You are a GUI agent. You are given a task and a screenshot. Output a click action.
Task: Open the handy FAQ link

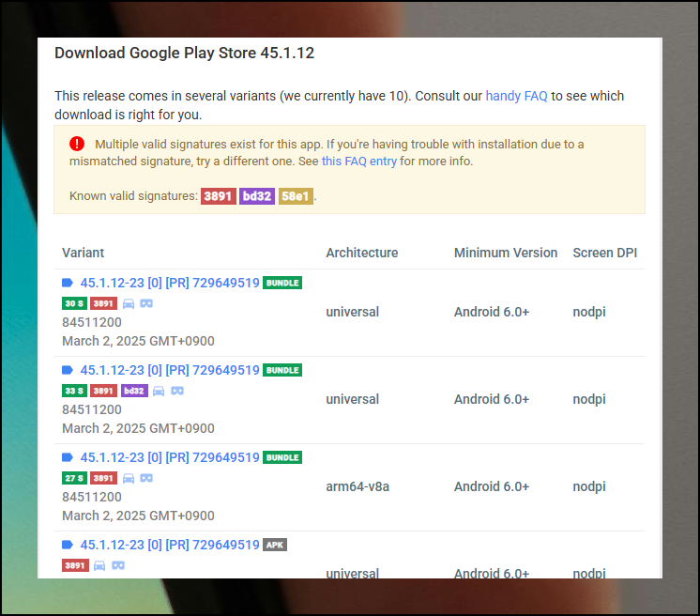coord(516,96)
